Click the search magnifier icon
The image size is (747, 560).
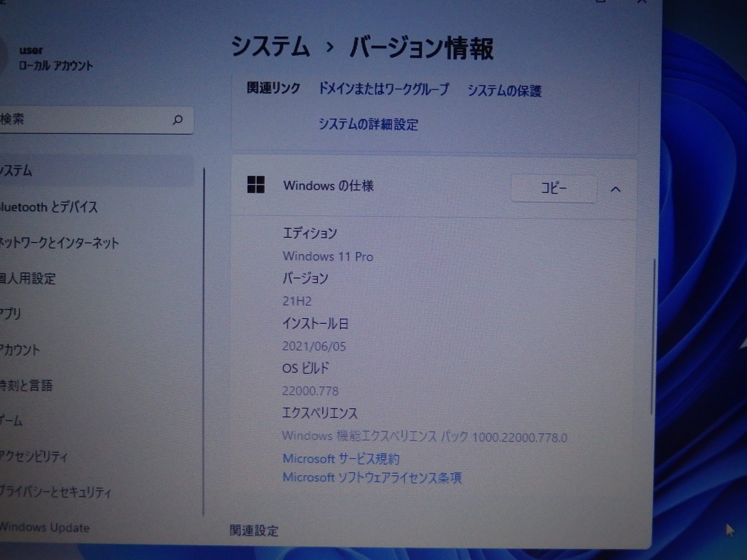pos(178,119)
